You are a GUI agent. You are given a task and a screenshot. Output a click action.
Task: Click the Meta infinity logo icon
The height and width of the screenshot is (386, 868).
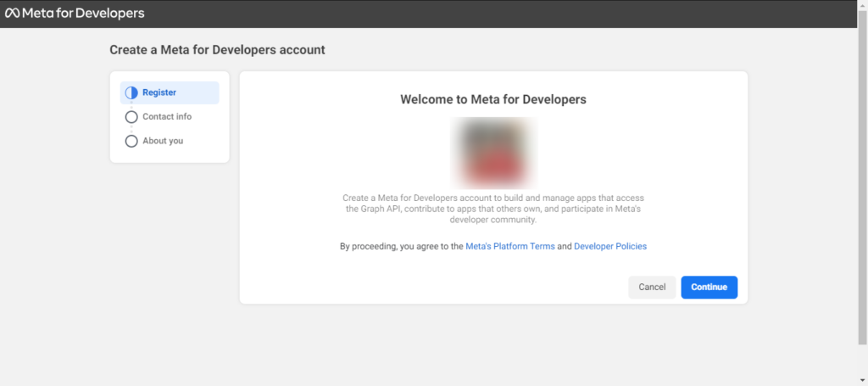click(x=13, y=14)
